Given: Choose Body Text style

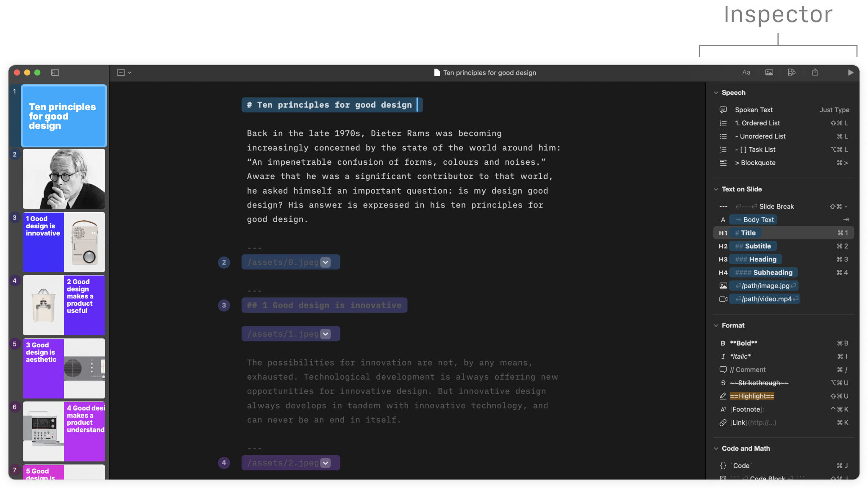Looking at the screenshot, I should click(784, 219).
